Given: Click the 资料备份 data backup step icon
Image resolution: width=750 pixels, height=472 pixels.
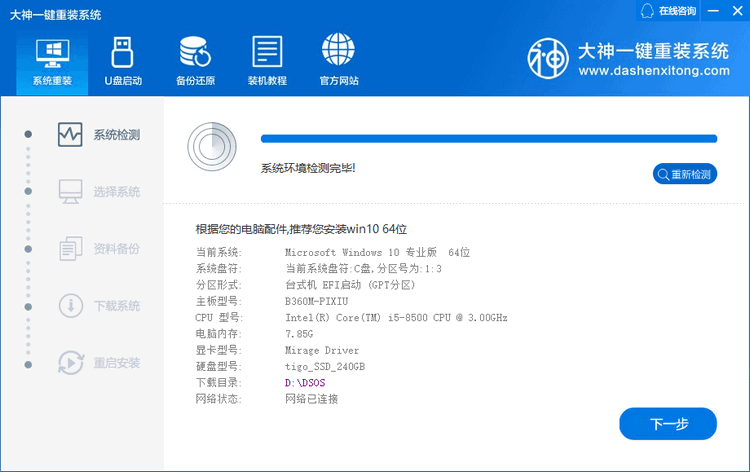Looking at the screenshot, I should tap(70, 249).
